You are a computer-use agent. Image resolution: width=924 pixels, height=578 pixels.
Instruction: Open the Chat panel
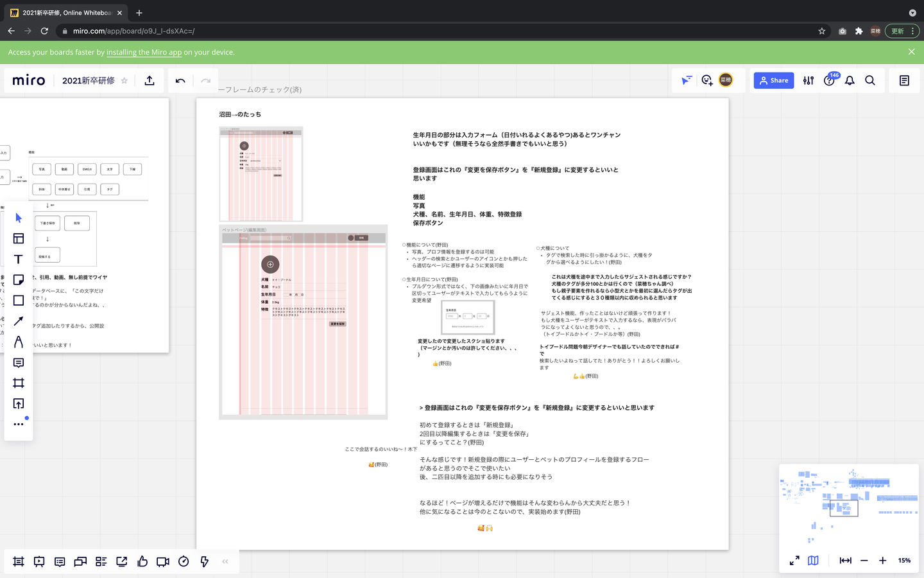click(x=80, y=562)
